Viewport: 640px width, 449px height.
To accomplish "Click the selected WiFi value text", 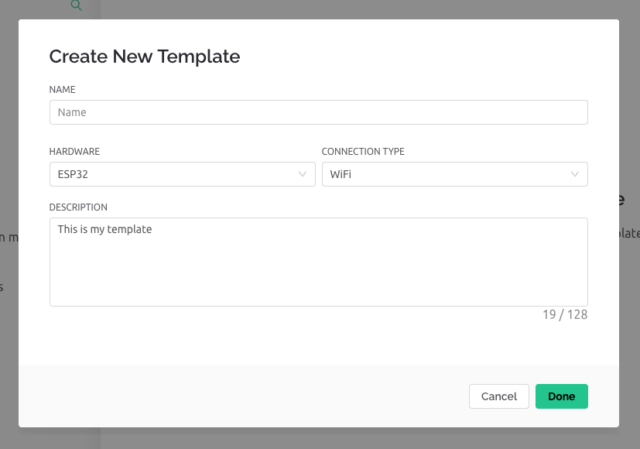I will point(341,175).
